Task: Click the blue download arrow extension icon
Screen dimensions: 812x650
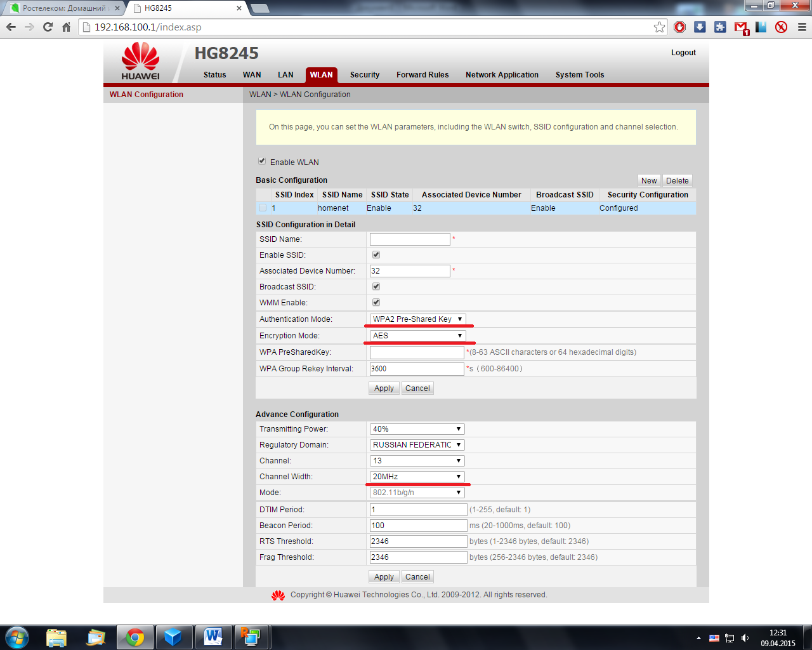Action: (x=700, y=27)
